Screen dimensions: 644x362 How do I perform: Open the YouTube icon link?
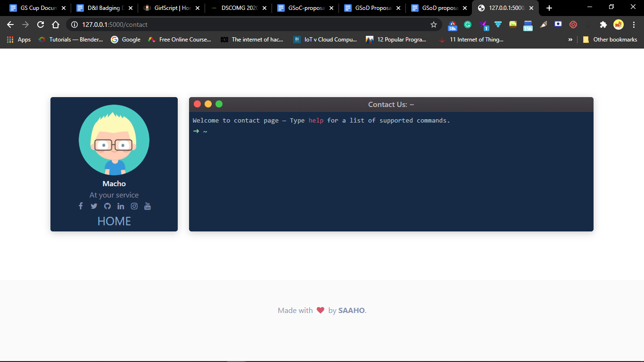(148, 206)
